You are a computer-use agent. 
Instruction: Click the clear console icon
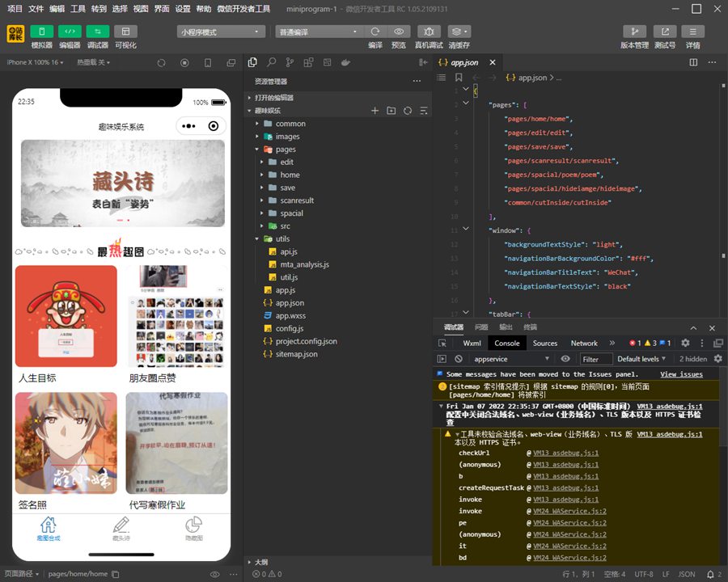pyautogui.click(x=459, y=359)
